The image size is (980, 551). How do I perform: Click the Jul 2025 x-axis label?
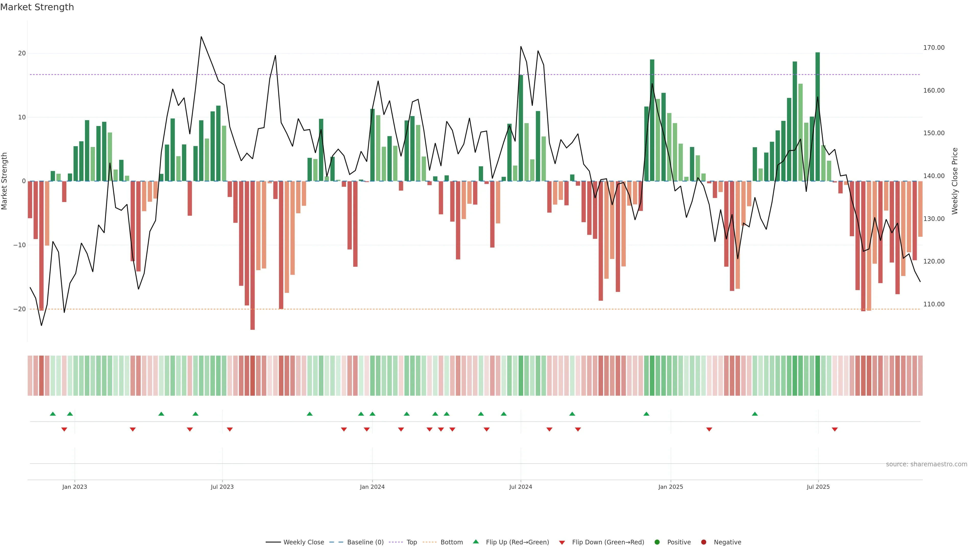click(818, 487)
